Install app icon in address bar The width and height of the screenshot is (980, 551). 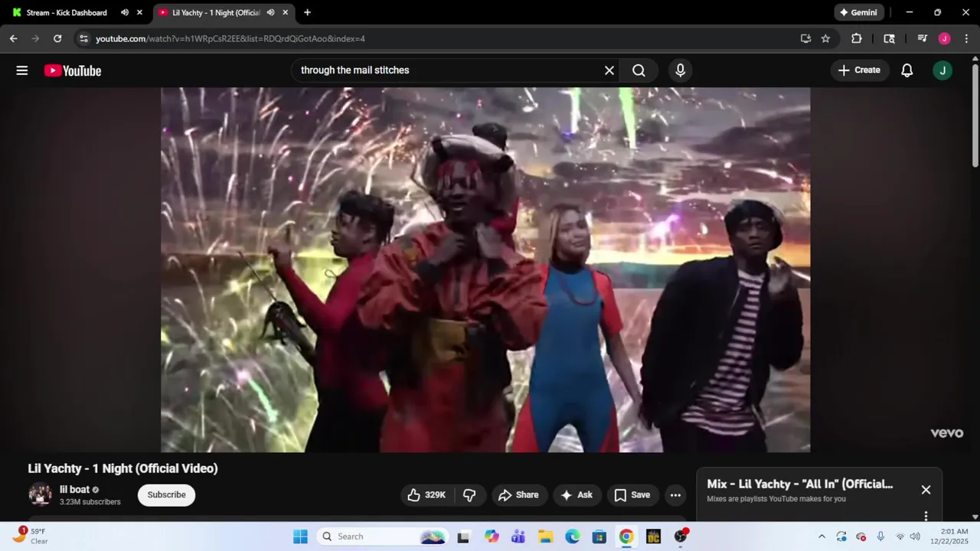pyautogui.click(x=805, y=38)
